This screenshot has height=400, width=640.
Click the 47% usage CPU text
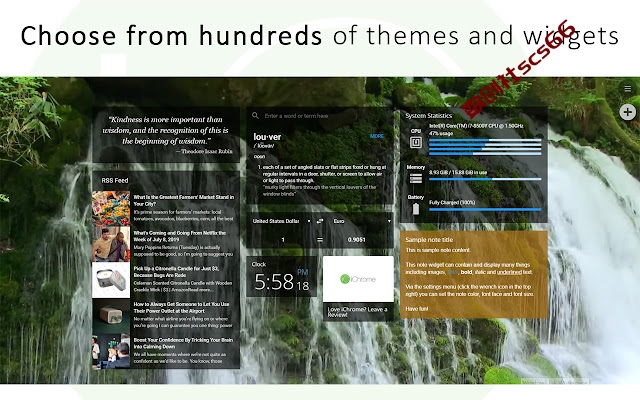tap(441, 133)
